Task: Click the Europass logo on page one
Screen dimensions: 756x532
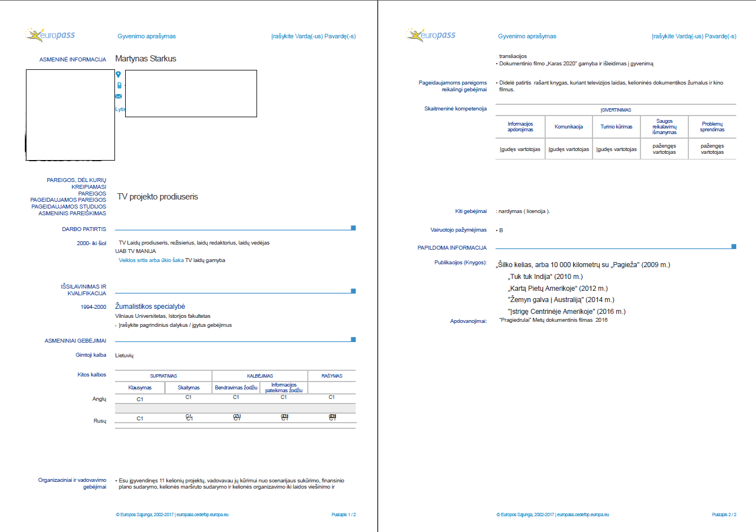Action: point(50,35)
